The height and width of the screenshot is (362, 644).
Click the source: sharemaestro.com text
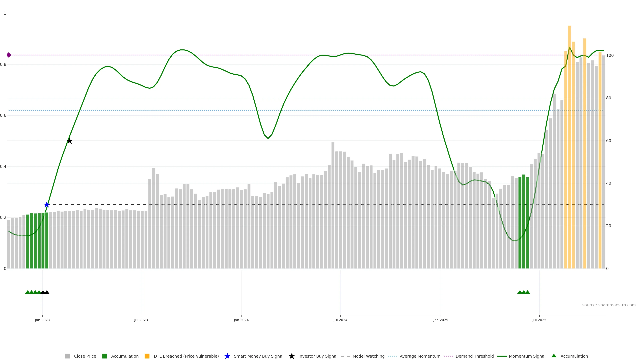609,305
